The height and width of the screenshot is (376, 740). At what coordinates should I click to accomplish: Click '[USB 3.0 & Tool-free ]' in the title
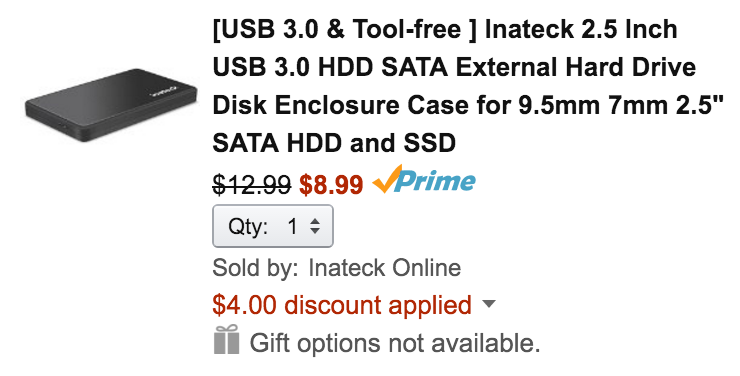click(x=345, y=30)
